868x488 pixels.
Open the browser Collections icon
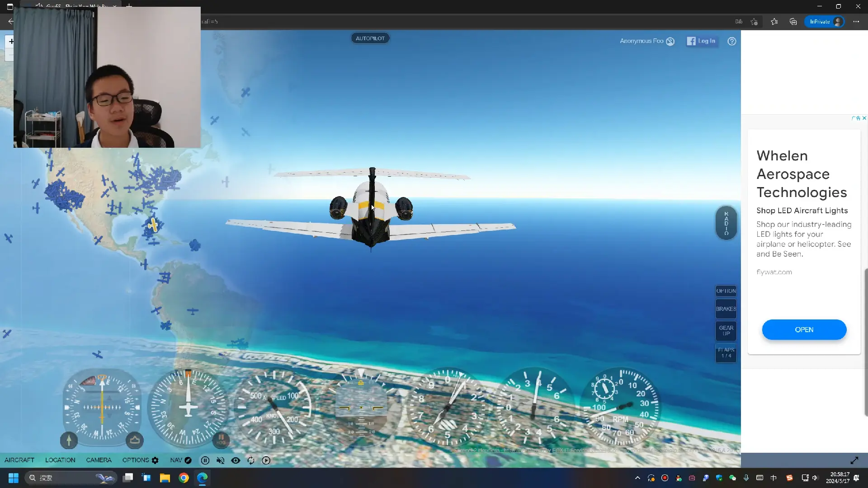click(x=793, y=21)
